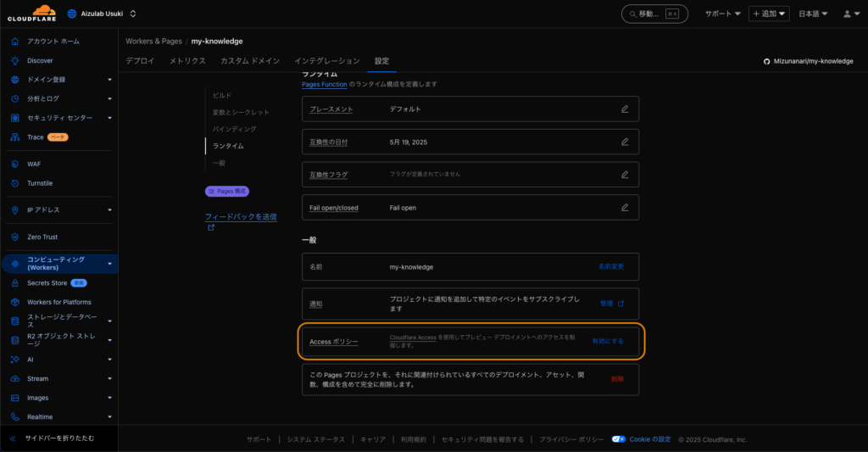The image size is (868, 452).
Task: Click 有効にする for Access policy
Action: pyautogui.click(x=608, y=341)
